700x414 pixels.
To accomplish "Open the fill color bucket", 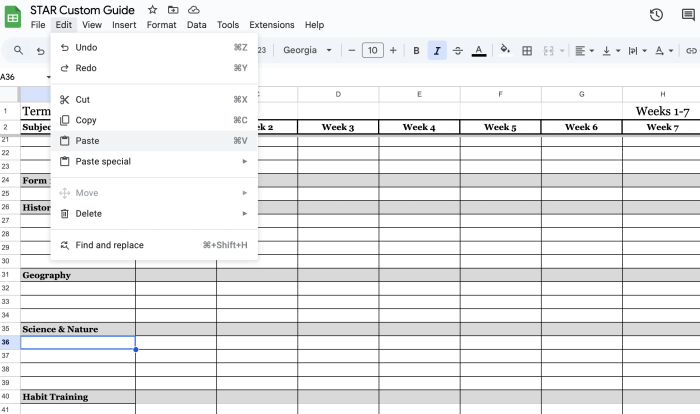I will click(x=505, y=50).
